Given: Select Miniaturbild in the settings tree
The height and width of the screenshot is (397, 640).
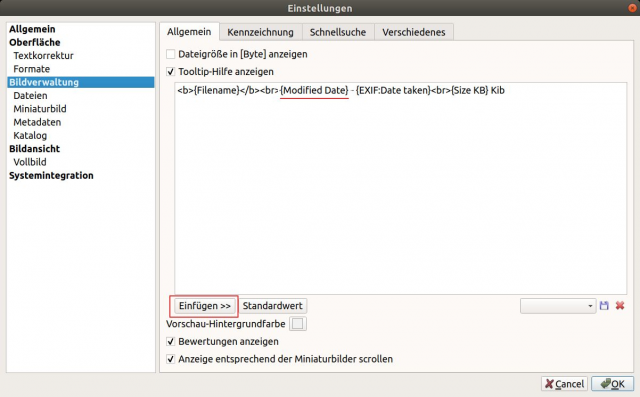Looking at the screenshot, I should 40,109.
